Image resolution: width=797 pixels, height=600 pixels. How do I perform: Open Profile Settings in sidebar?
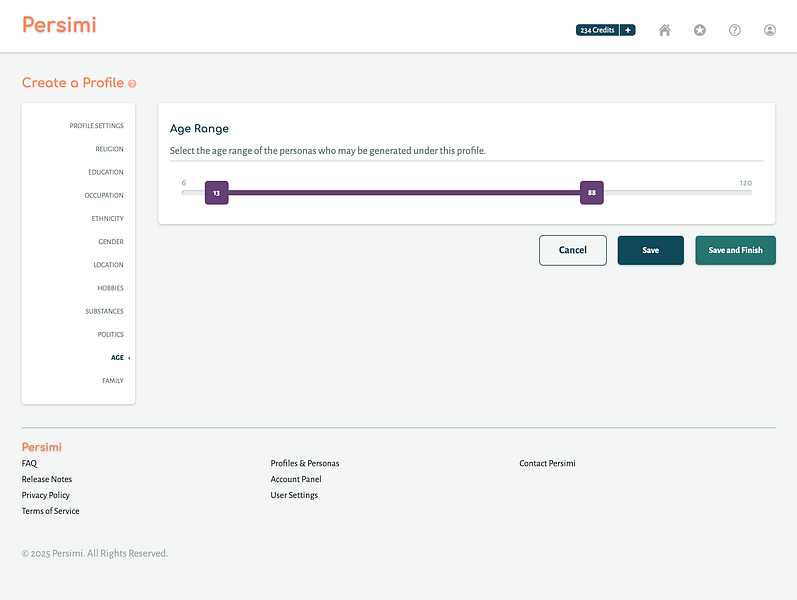(x=97, y=126)
